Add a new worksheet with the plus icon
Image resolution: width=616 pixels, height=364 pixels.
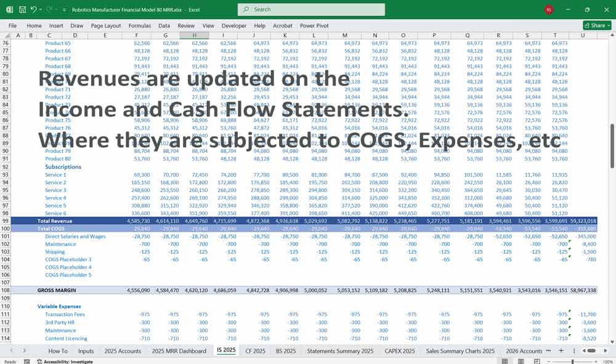point(561,350)
